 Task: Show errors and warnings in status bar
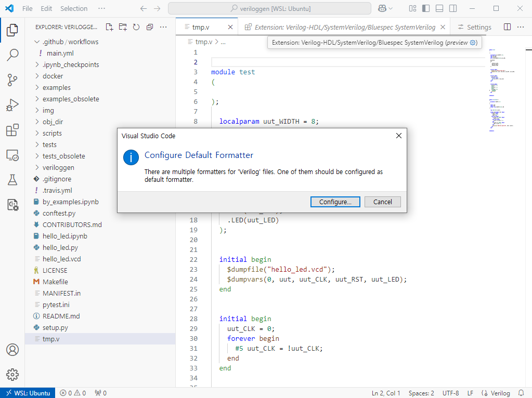click(73, 393)
